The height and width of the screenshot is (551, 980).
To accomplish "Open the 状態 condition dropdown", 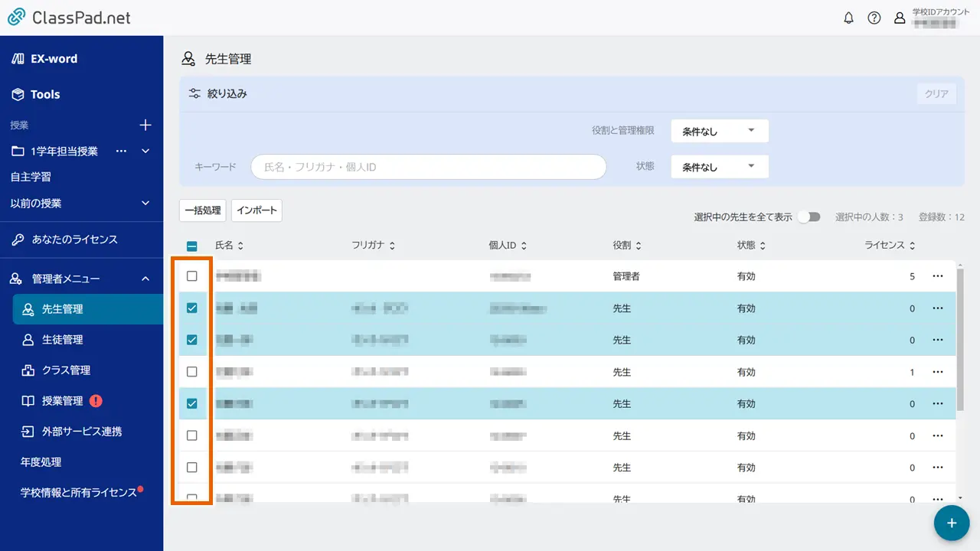I will click(718, 166).
